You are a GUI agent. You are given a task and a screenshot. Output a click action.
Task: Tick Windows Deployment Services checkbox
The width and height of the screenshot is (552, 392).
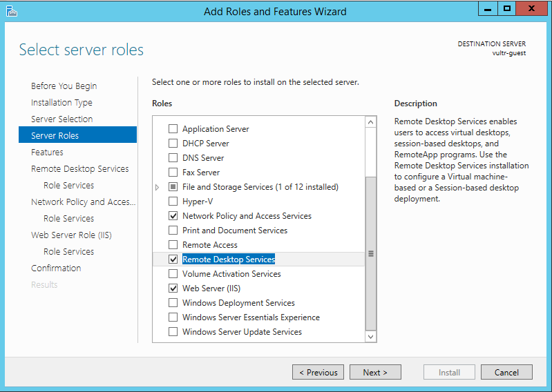click(173, 303)
